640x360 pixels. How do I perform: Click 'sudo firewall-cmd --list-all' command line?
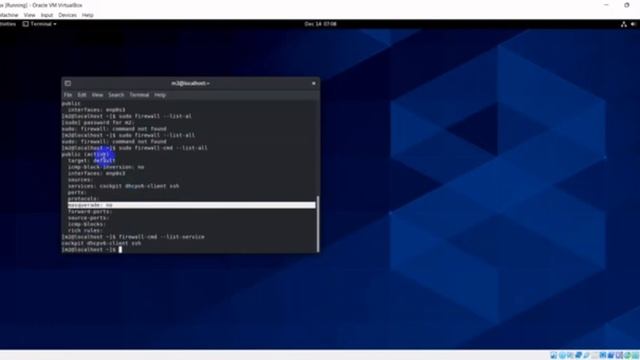(x=134, y=148)
